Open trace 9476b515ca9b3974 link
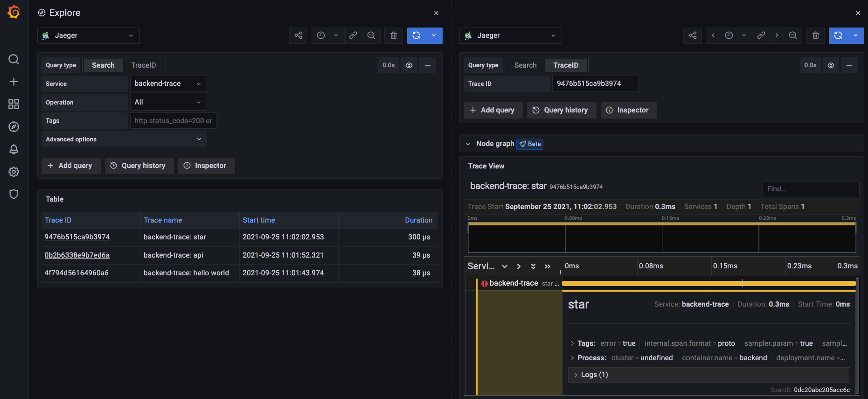 coord(77,237)
